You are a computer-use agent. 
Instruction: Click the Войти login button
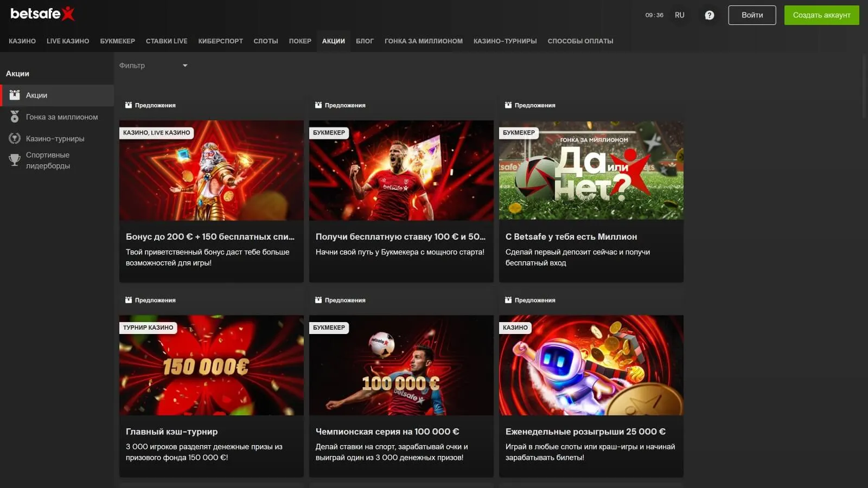point(752,15)
